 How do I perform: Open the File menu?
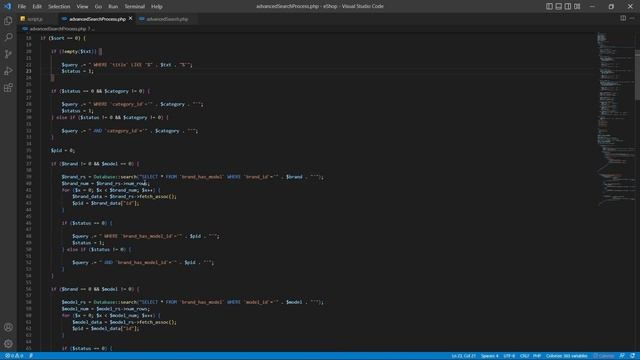22,7
